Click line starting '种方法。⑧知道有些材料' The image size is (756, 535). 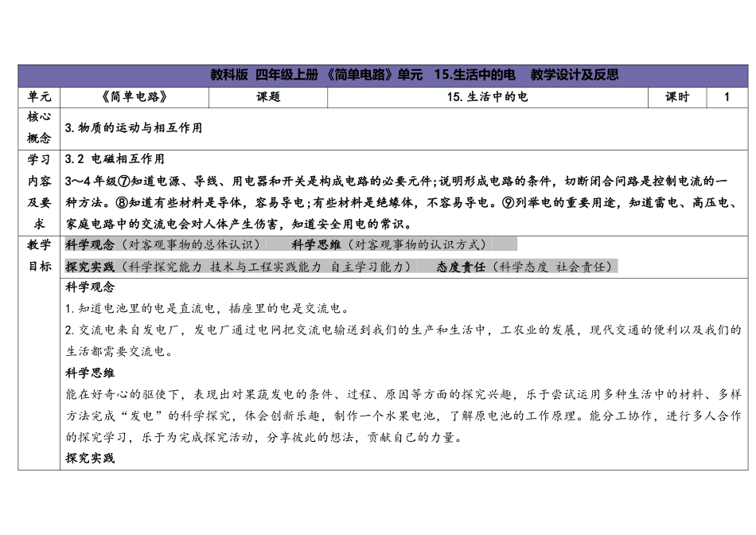pos(403,202)
